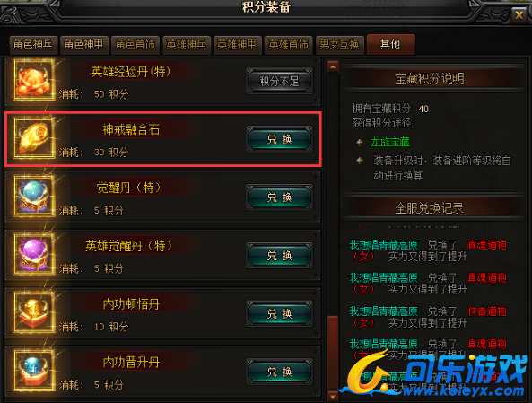Select the 神戒融合石 golden stone icon
The width and height of the screenshot is (532, 403).
(x=33, y=138)
